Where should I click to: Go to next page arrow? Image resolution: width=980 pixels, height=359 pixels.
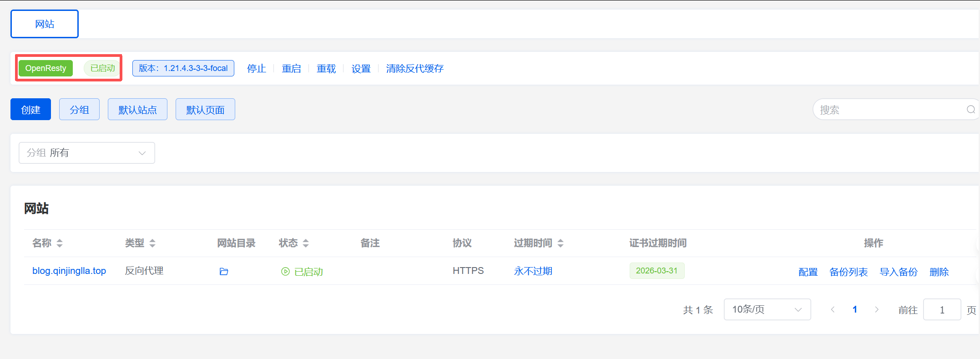876,310
